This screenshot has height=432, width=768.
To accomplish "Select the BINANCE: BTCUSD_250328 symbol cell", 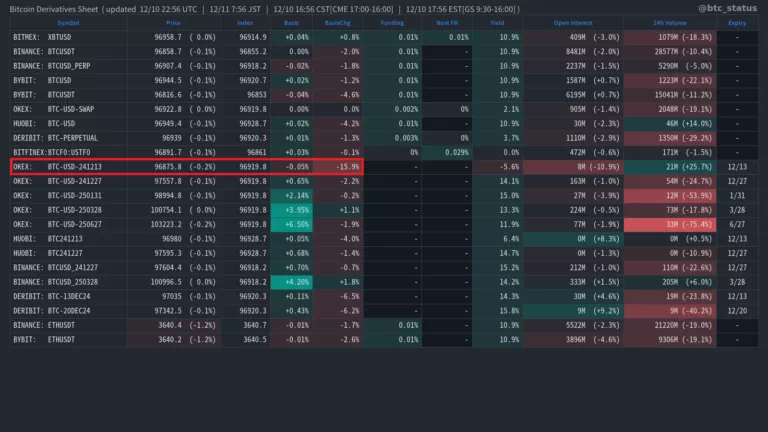I will 68,282.
